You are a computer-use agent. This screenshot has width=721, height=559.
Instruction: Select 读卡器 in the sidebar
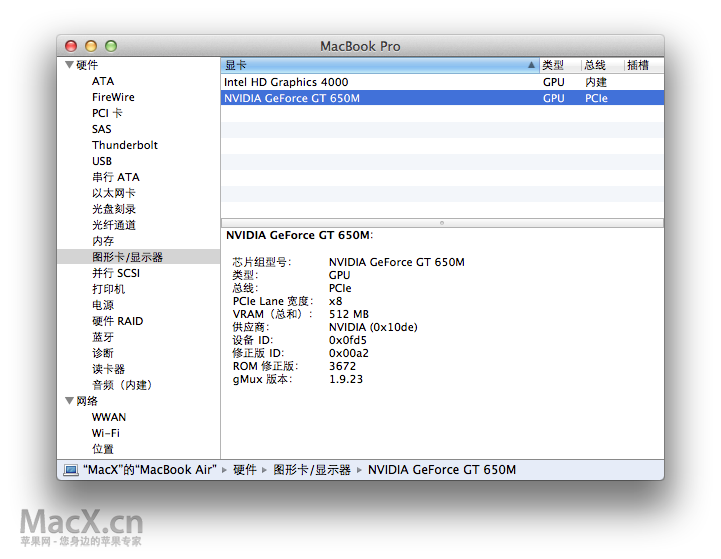pos(108,369)
